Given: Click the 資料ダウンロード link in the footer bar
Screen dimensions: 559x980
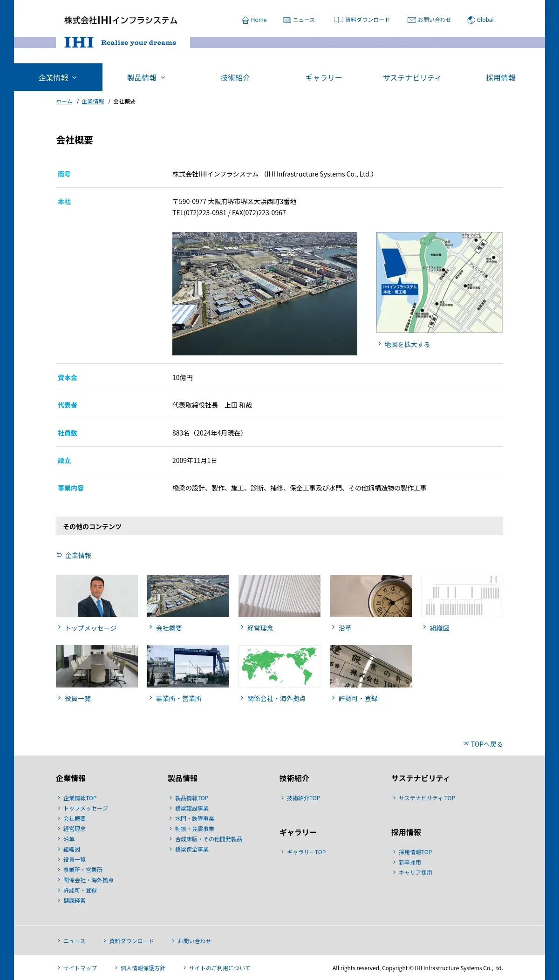Looking at the screenshot, I should 131,941.
